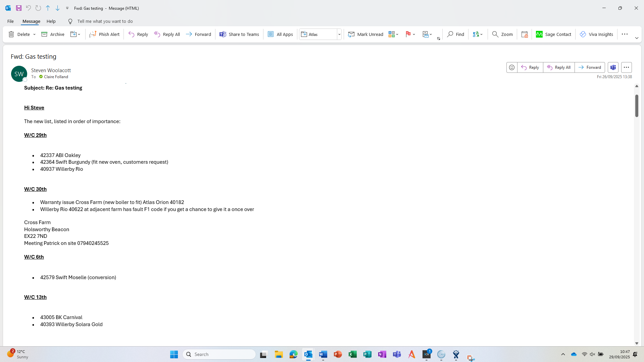644x362 pixels.
Task: Open the Categorize color dropdown
Action: (393, 34)
